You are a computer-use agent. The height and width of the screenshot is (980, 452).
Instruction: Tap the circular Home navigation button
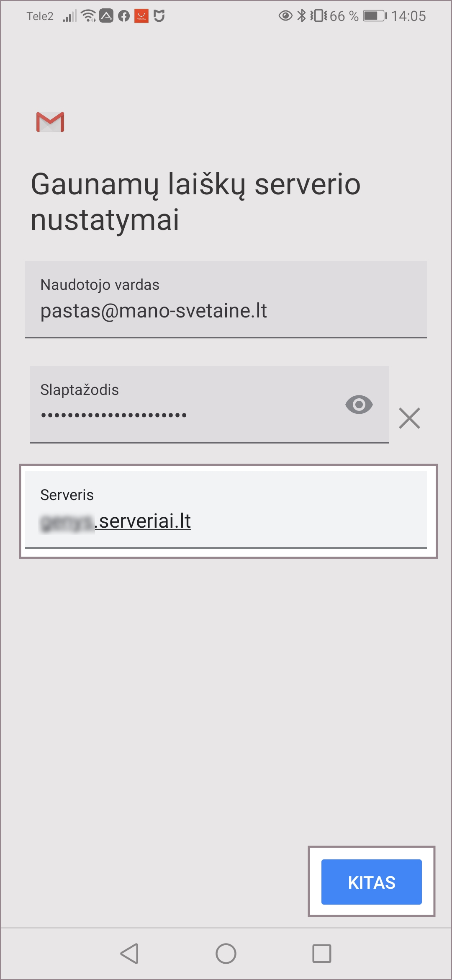click(x=226, y=954)
